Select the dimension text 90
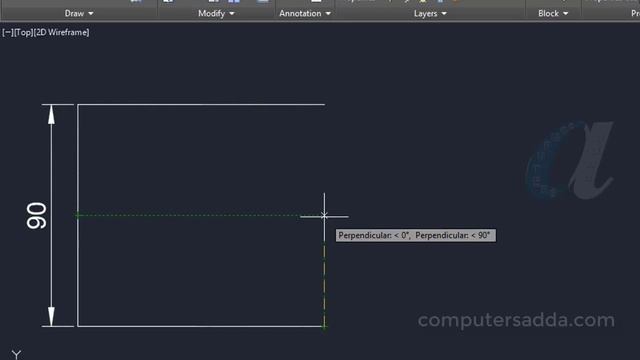Screen dimensions: 640x360 click(x=37, y=216)
